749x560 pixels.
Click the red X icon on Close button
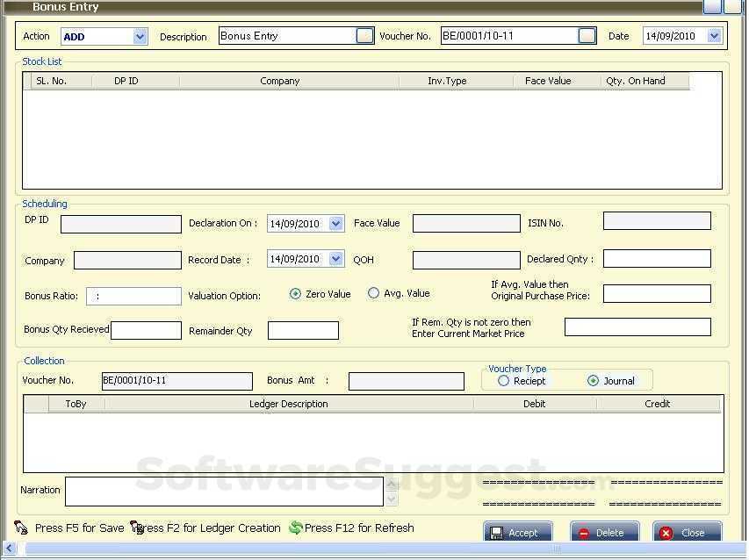click(666, 533)
